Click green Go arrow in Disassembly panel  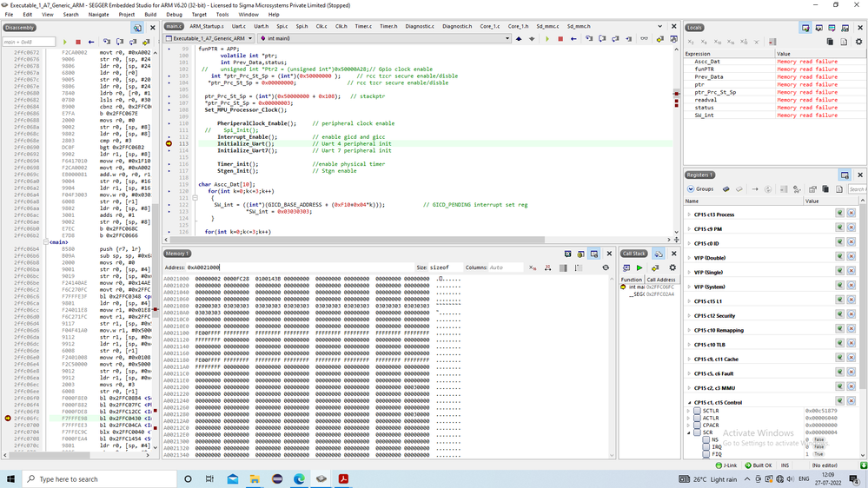pyautogui.click(x=65, y=42)
